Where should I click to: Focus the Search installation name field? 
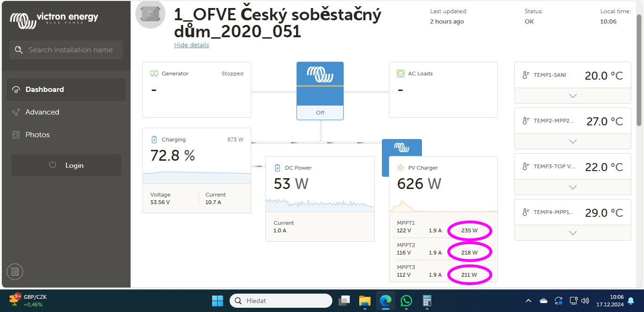tap(66, 50)
